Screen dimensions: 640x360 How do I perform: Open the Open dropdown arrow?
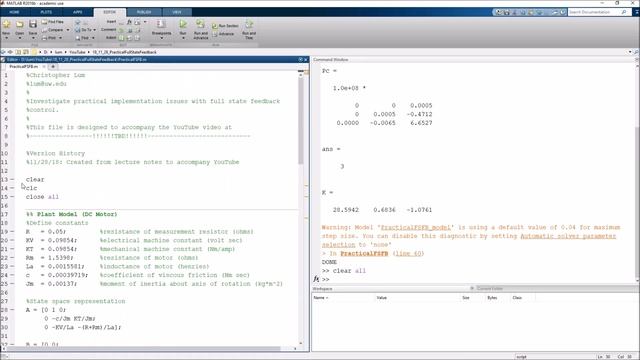pos(19,38)
